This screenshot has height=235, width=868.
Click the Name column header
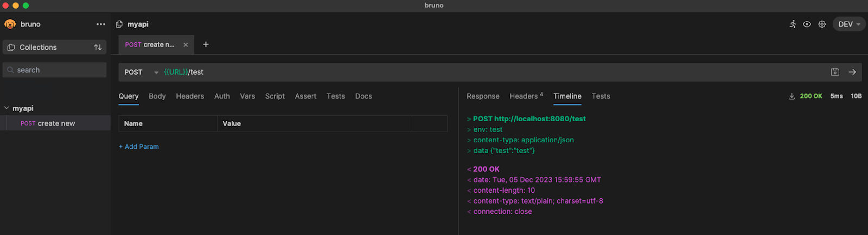[x=168, y=123]
